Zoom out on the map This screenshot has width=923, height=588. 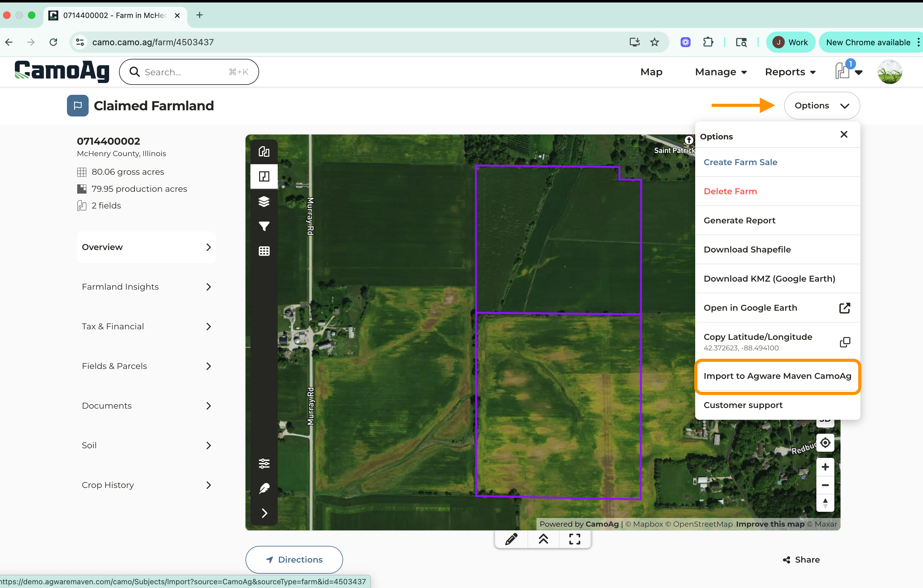825,485
